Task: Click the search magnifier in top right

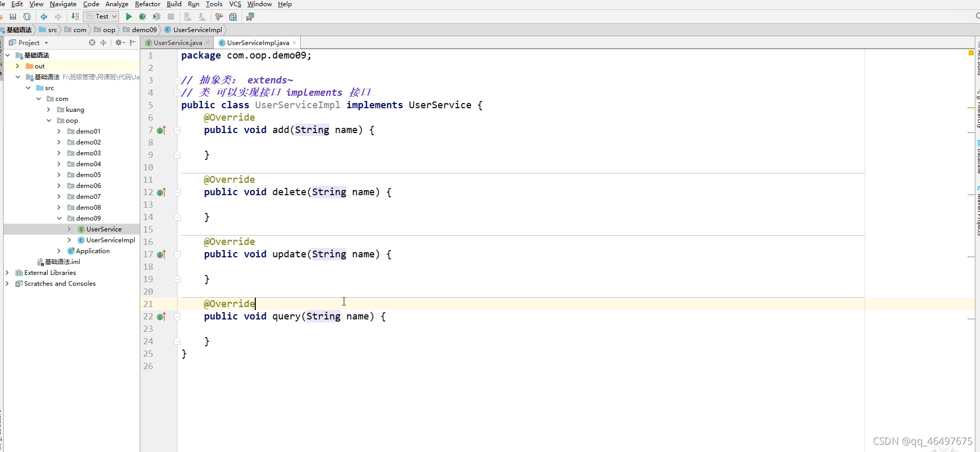Action: click(x=977, y=17)
